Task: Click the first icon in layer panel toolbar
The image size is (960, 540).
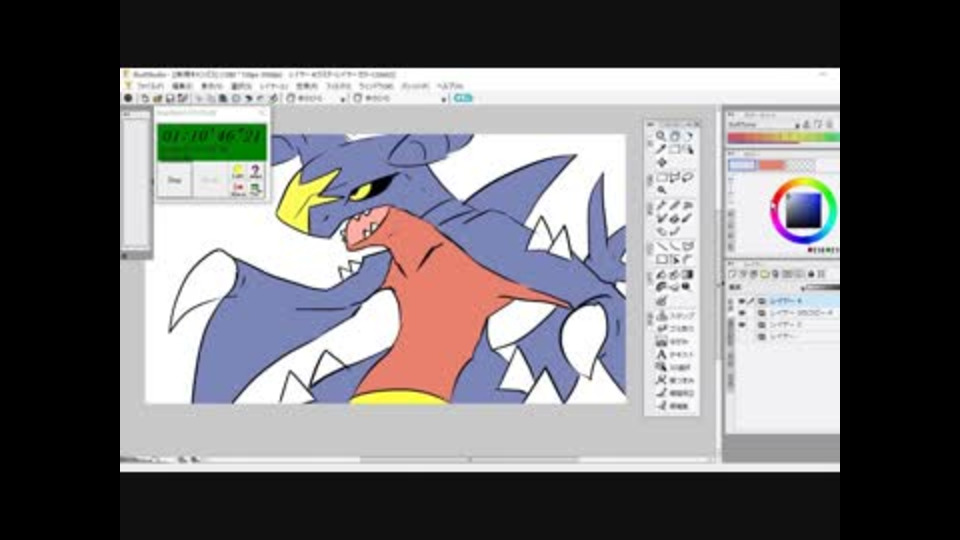Action: (732, 274)
